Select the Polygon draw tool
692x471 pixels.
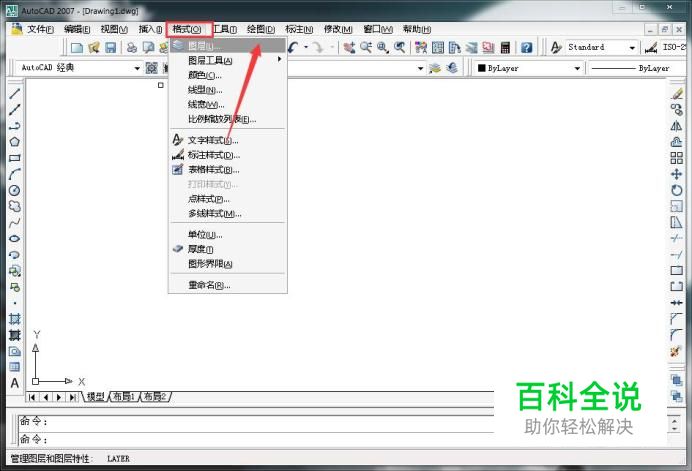coord(15,142)
